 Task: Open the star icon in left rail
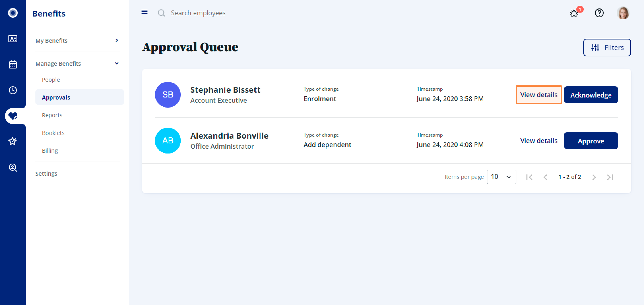pos(13,141)
